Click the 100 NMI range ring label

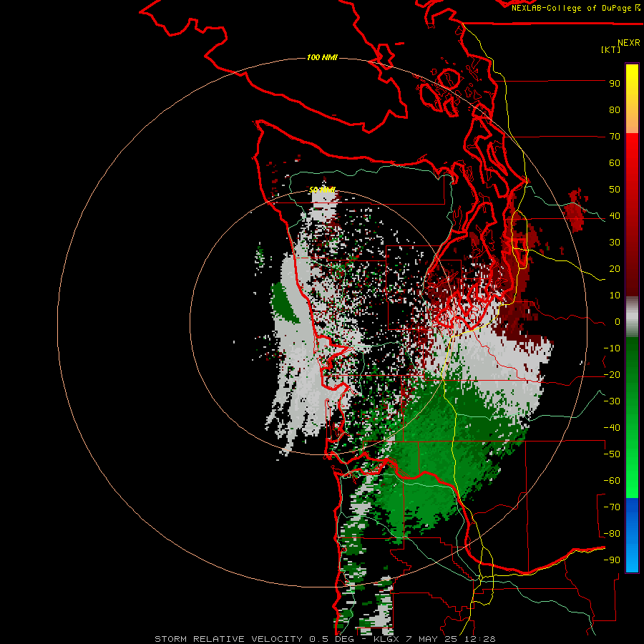tap(322, 57)
